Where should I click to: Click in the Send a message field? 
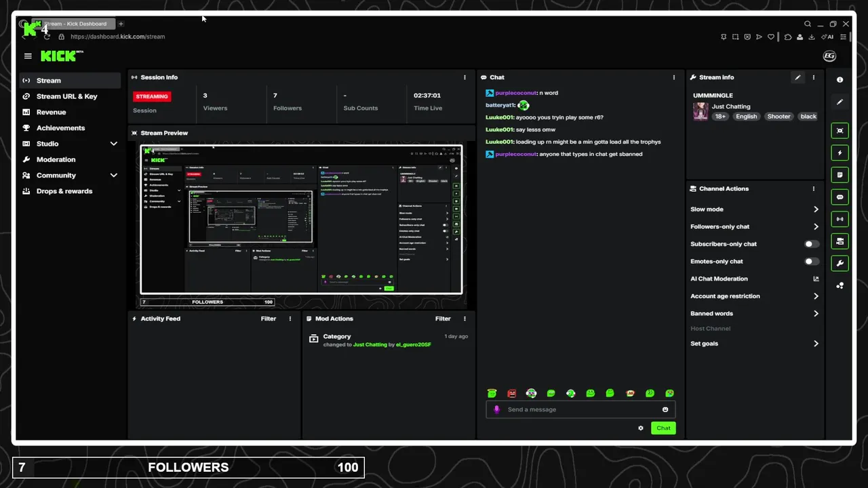(x=581, y=409)
